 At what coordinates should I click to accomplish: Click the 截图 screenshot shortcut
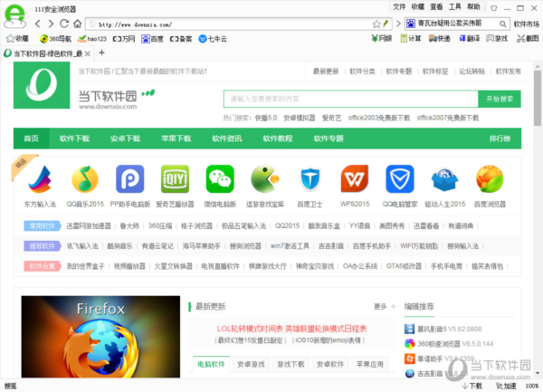[x=528, y=38]
